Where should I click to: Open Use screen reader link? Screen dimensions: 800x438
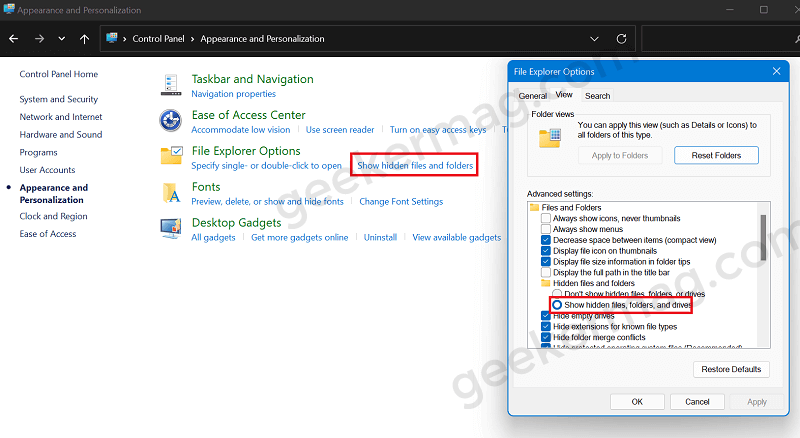[340, 130]
